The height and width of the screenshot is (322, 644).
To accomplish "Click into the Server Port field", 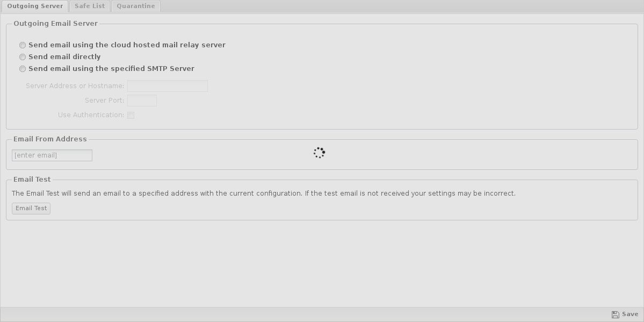I will (x=142, y=101).
